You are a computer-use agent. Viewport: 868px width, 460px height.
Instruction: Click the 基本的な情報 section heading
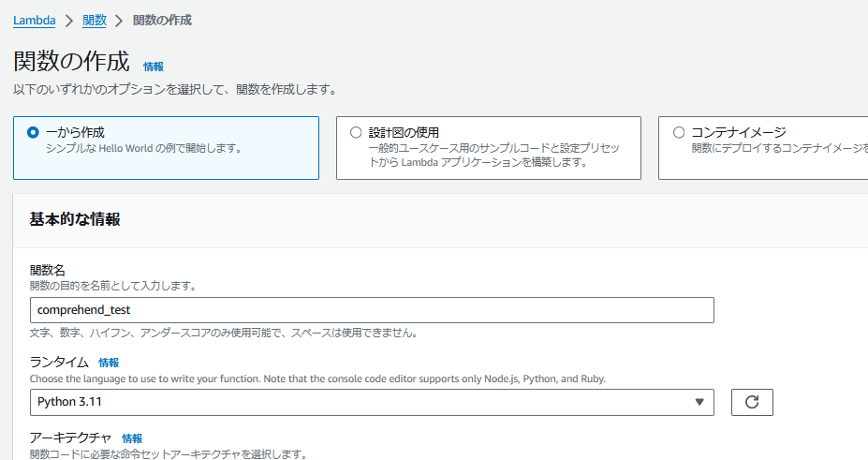(x=75, y=219)
